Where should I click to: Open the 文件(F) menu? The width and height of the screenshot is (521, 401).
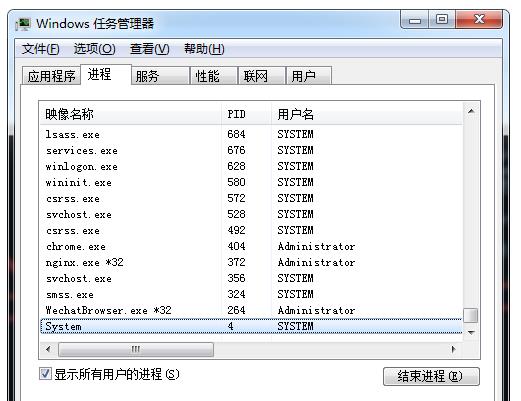click(41, 49)
